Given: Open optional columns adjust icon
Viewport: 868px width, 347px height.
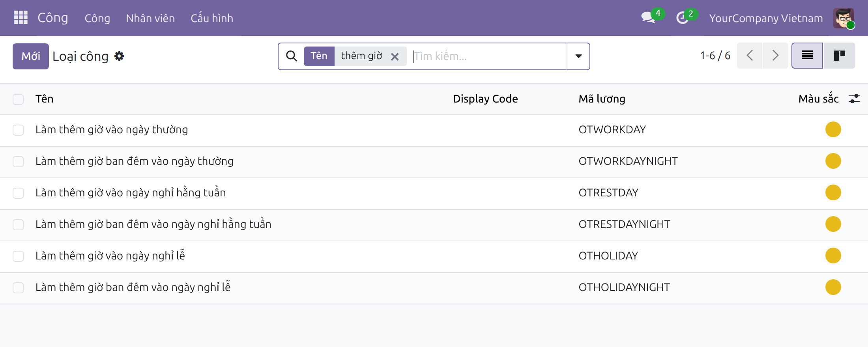Looking at the screenshot, I should [854, 99].
